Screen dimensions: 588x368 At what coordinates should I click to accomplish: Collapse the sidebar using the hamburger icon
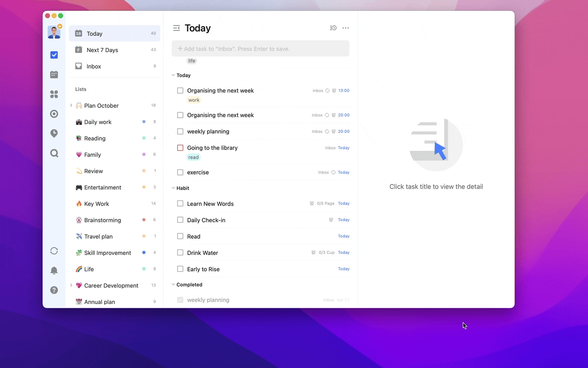click(x=176, y=28)
